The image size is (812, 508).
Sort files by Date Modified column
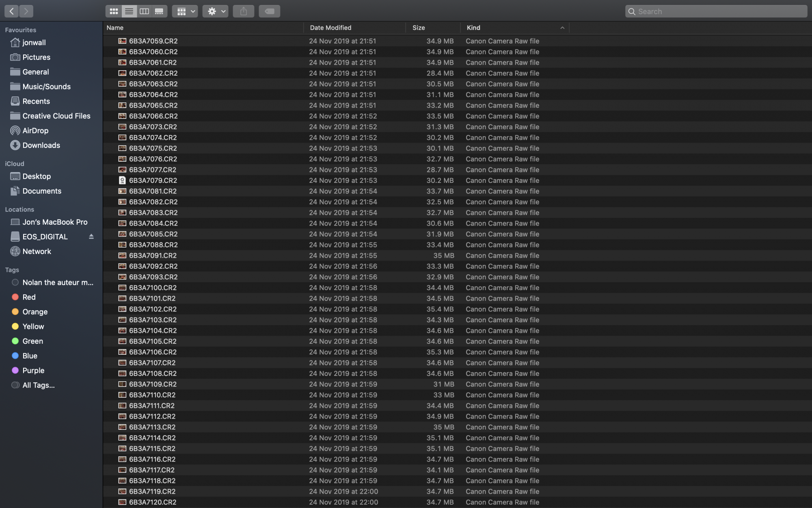(330, 28)
